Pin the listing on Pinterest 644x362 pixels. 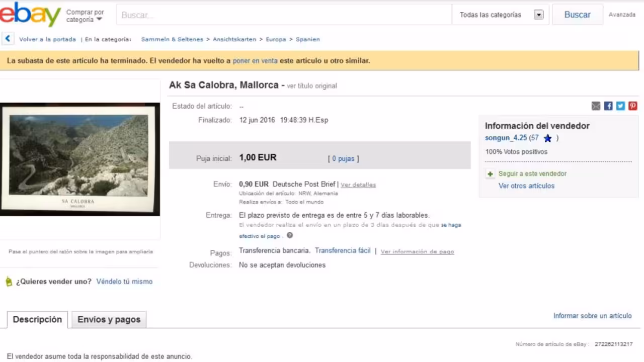coord(633,106)
